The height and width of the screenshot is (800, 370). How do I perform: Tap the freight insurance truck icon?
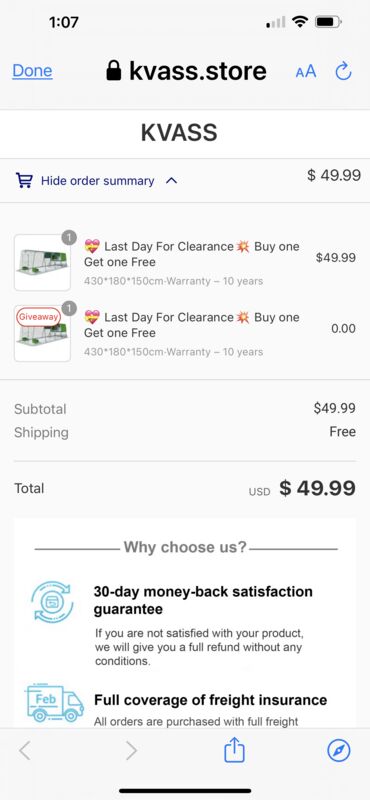point(54,703)
